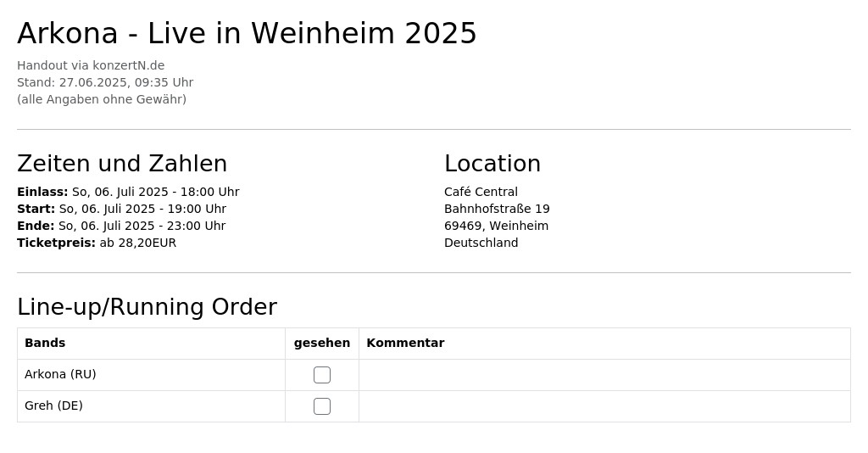Click the Ende time entry
Viewport: 868px width, 453px height.
pyautogui.click(x=121, y=226)
